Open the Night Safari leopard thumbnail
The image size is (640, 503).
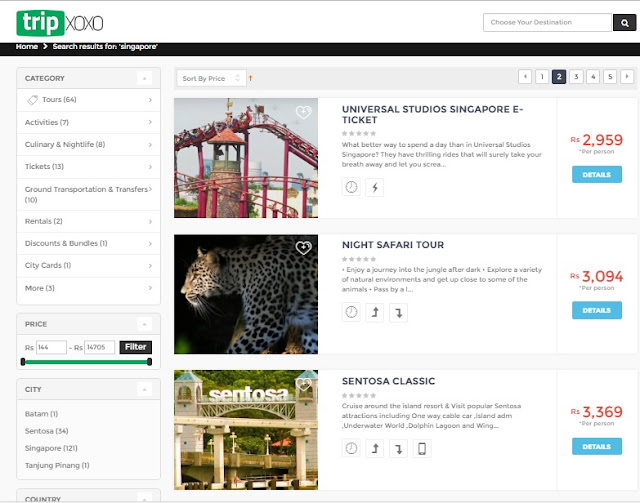(246, 294)
